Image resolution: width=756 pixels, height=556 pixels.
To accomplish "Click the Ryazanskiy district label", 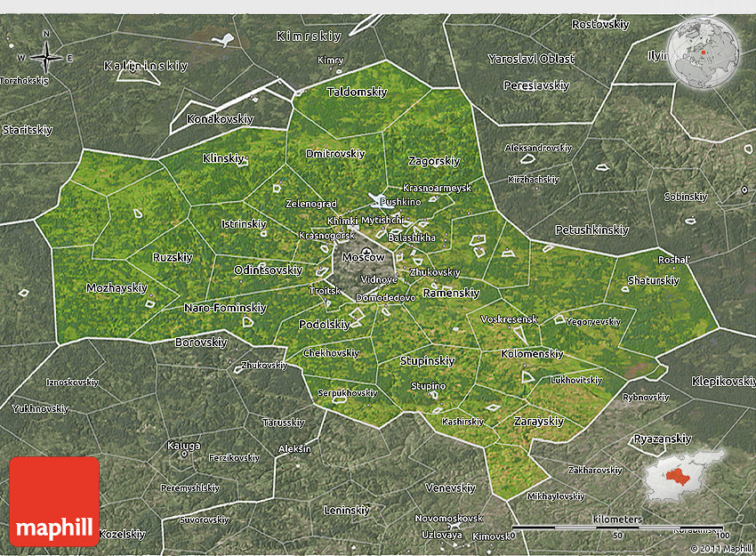I will coord(662,439).
